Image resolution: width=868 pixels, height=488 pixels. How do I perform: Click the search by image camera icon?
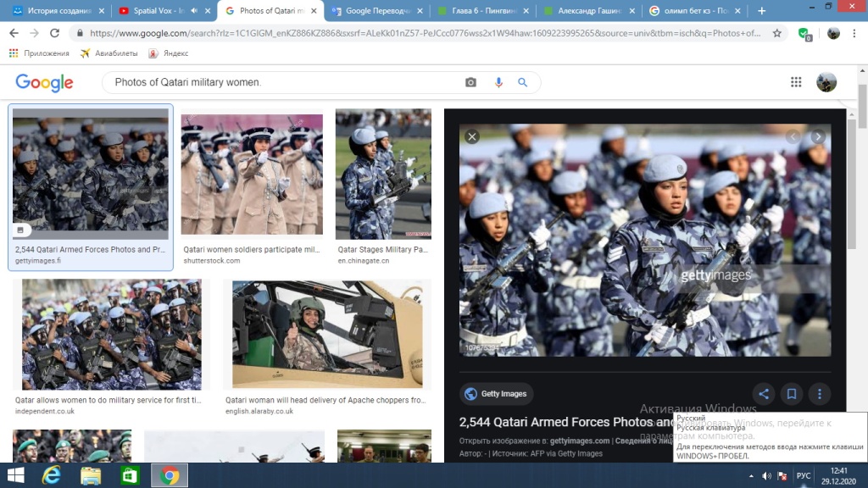click(x=470, y=82)
